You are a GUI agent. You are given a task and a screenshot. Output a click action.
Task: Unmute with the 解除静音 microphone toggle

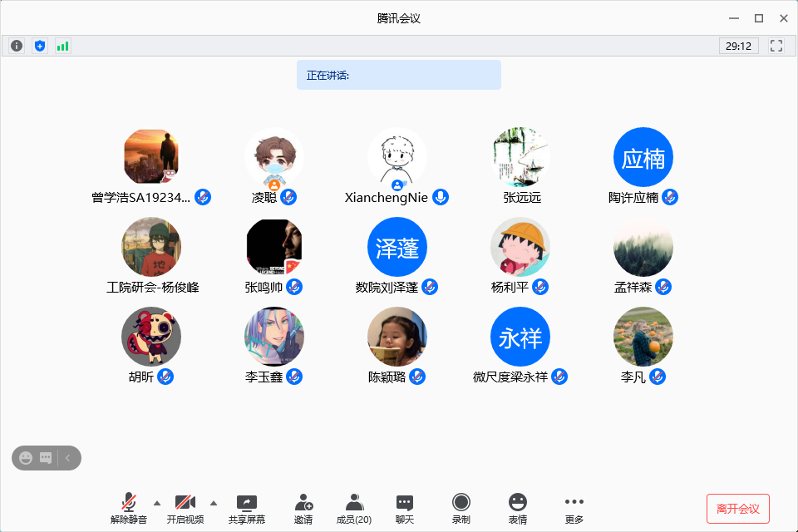pyautogui.click(x=131, y=503)
